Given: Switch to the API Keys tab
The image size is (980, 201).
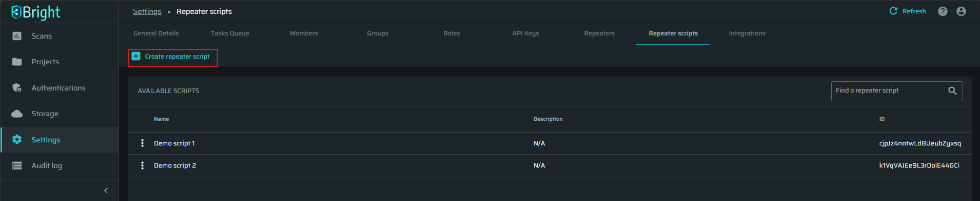Looking at the screenshot, I should pyautogui.click(x=525, y=33).
